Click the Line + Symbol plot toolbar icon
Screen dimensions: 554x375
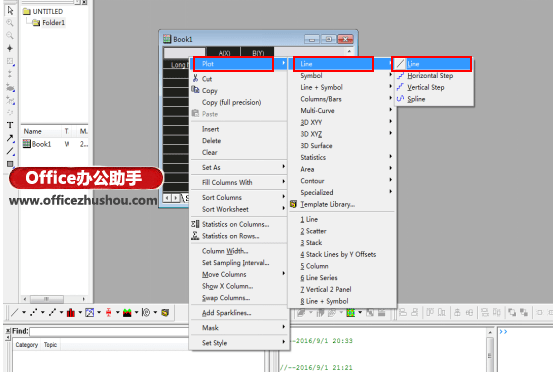point(52,312)
